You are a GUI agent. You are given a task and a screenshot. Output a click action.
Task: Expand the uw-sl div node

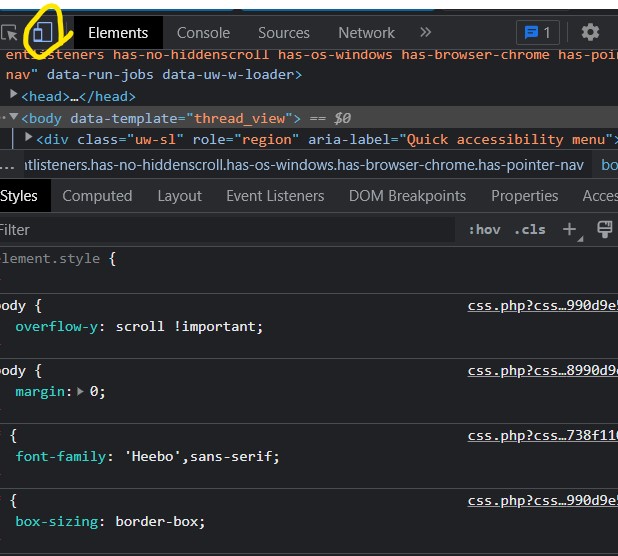(x=29, y=138)
